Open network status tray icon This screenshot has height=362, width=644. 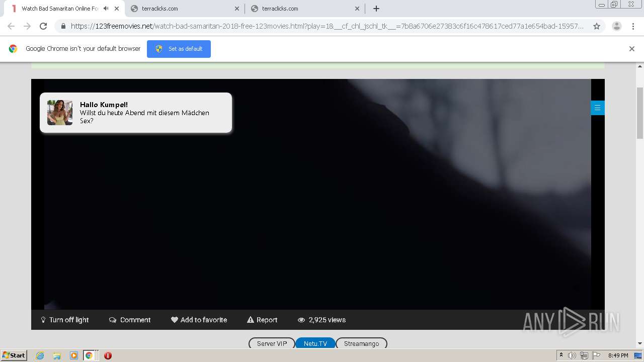point(584,355)
